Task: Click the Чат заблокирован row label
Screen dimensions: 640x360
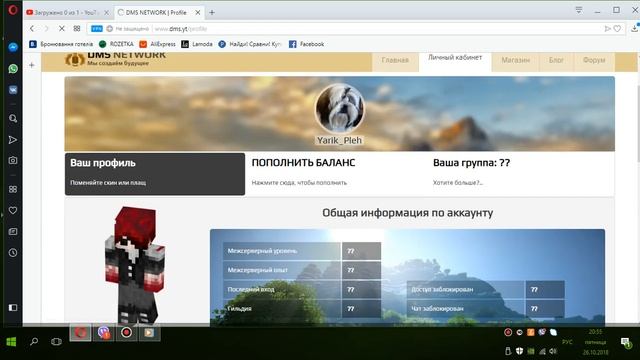Action: coord(437,309)
